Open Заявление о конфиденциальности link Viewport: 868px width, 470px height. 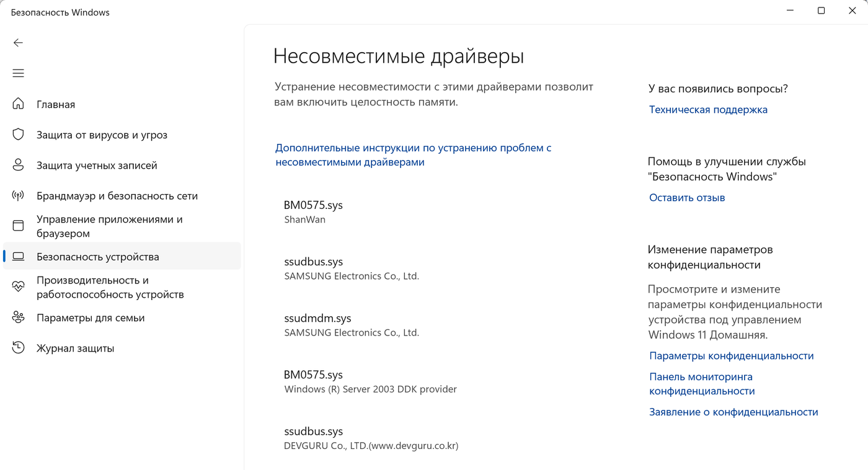733,412
